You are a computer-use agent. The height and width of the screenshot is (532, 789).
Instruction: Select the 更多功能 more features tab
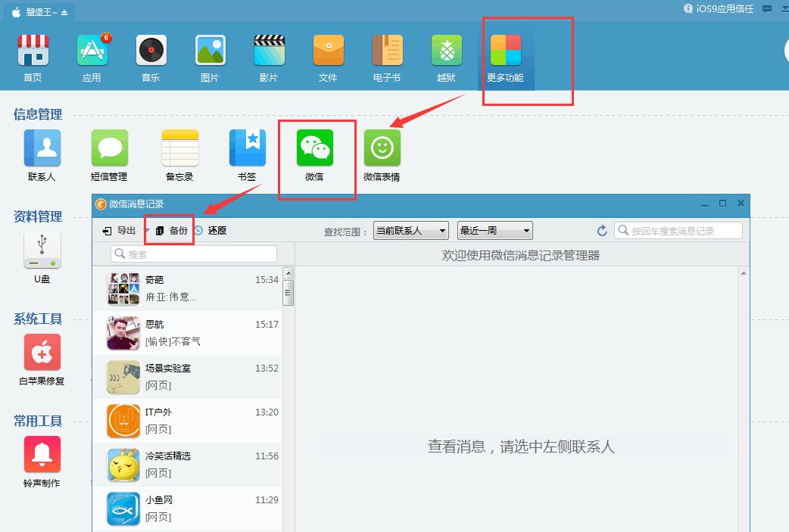click(x=505, y=58)
